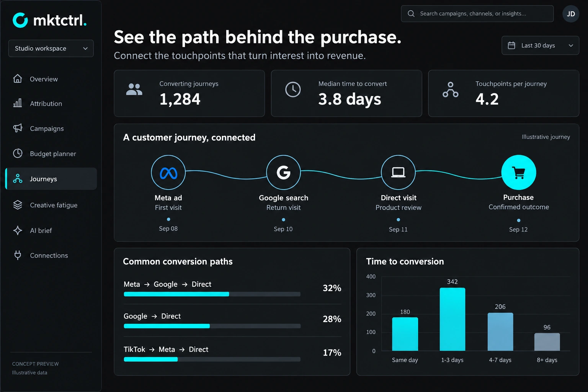This screenshot has width=588, height=392.
Task: Open the JD user avatar
Action: pyautogui.click(x=571, y=14)
